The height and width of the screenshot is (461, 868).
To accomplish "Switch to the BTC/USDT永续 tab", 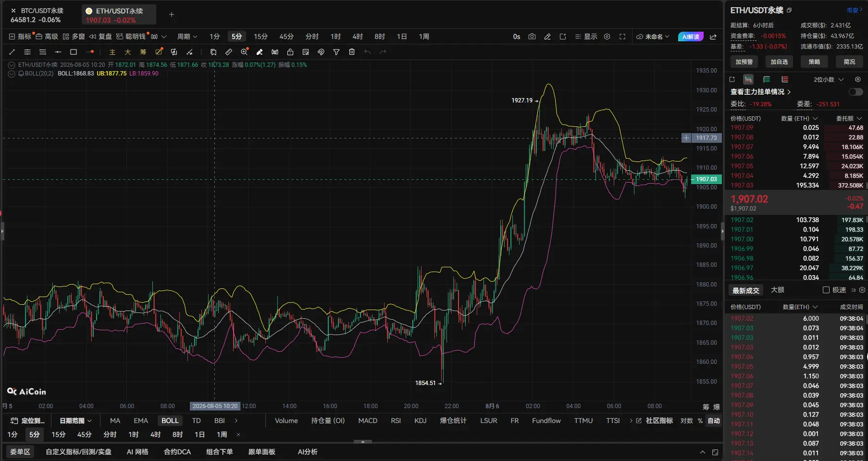I will coord(37,15).
